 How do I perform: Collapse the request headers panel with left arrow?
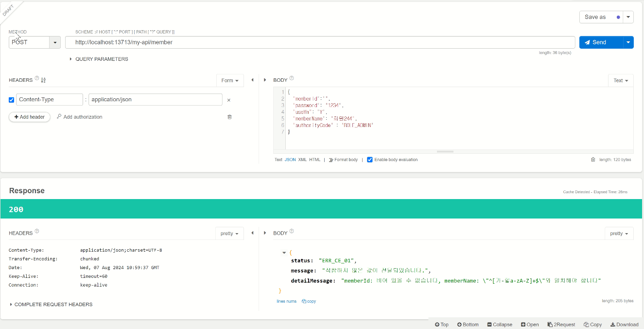pos(252,80)
